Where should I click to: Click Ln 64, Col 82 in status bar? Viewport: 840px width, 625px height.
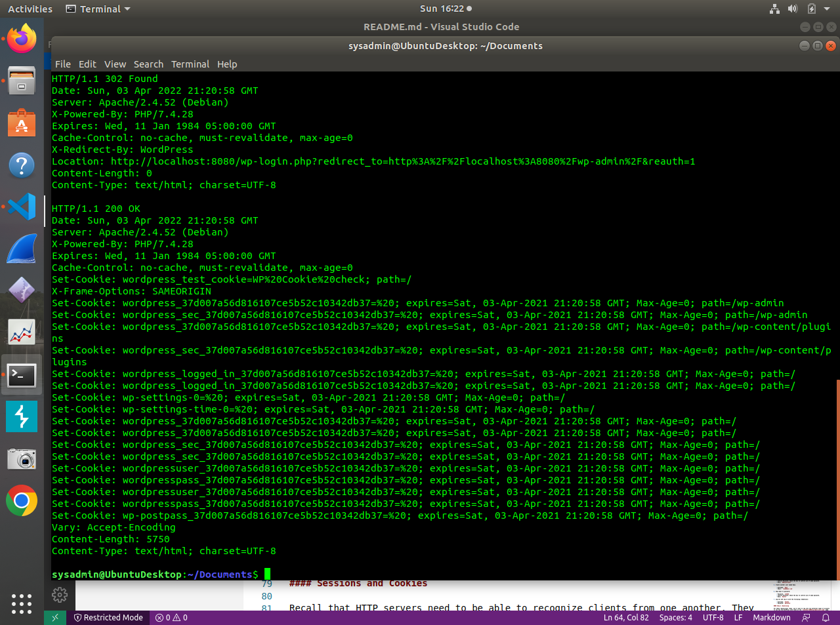[626, 618]
